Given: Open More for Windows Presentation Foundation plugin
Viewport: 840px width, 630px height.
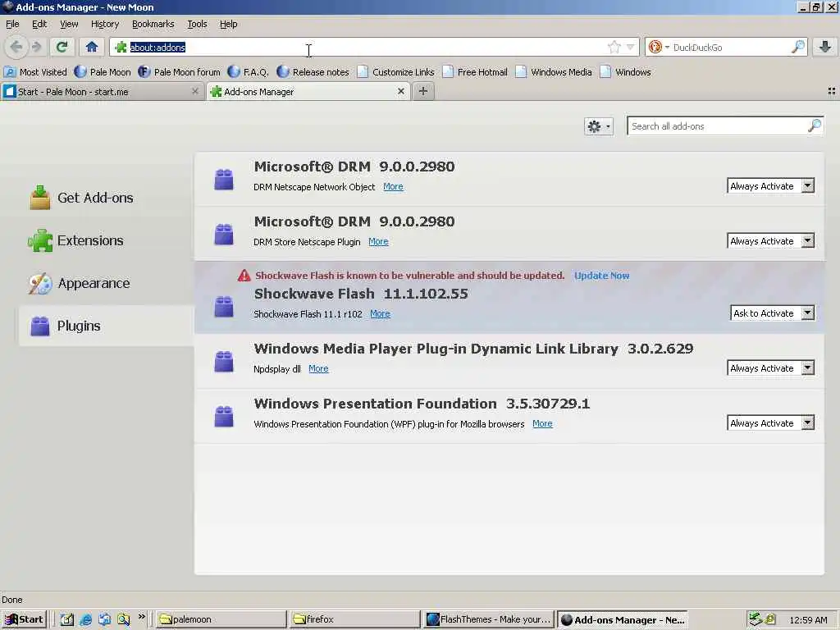Looking at the screenshot, I should tap(542, 424).
